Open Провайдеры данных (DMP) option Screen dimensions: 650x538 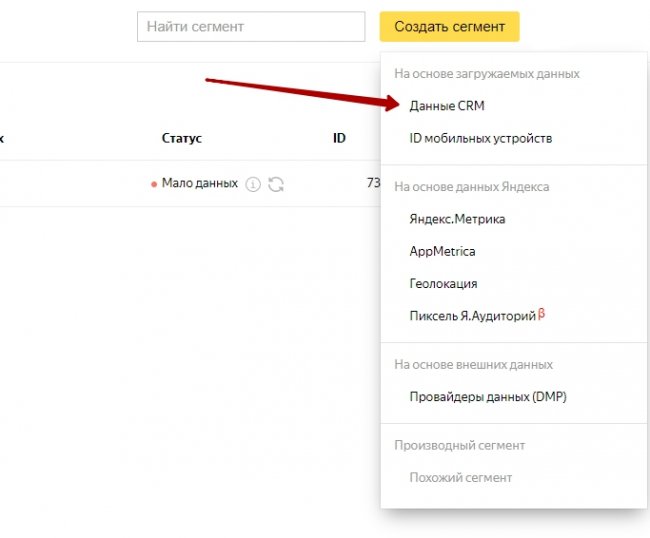pos(488,397)
